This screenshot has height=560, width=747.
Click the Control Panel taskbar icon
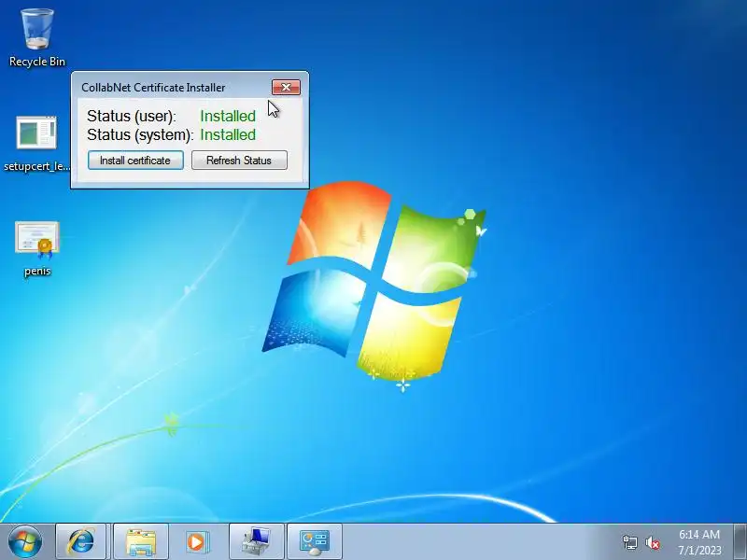(315, 541)
